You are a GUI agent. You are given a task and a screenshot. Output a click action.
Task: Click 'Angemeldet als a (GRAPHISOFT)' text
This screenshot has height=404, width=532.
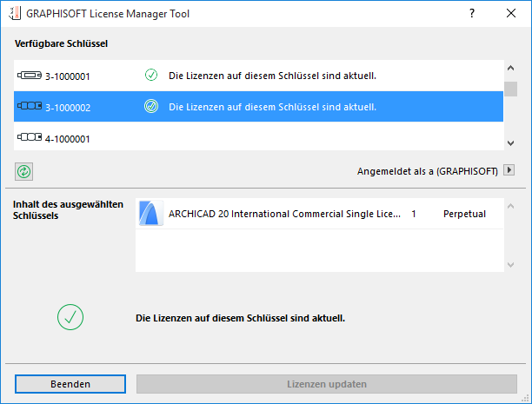coord(428,171)
